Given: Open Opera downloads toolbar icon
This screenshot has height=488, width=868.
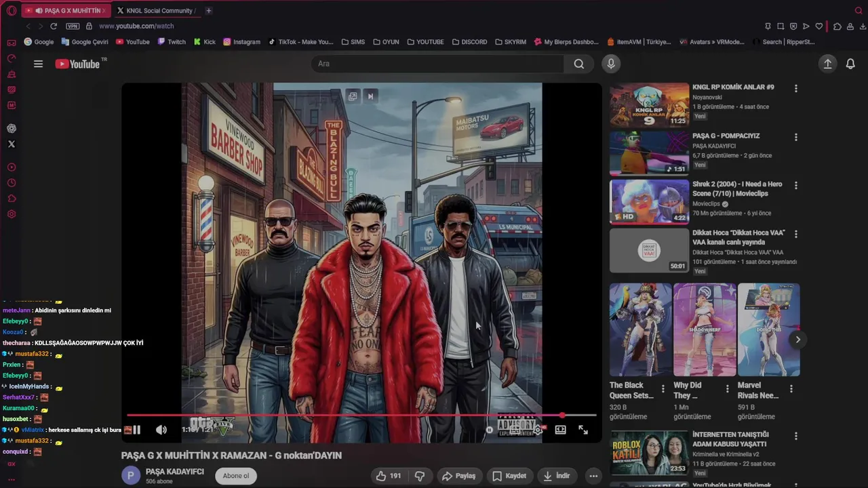Looking at the screenshot, I should point(863,26).
